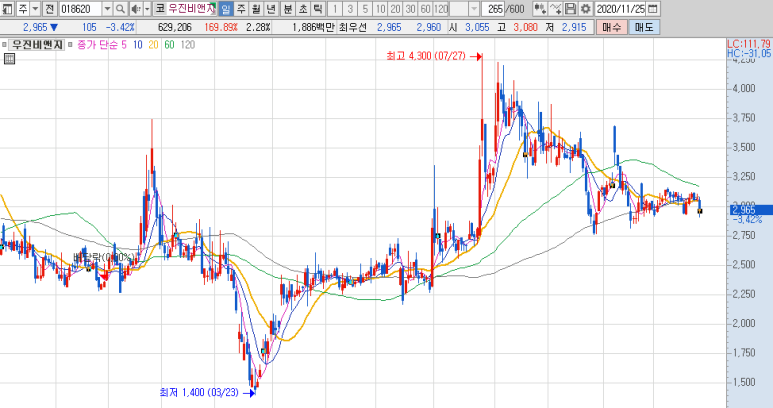Click the yellow 20-day MA legend swatch
This screenshot has height=408, width=773.
click(153, 45)
